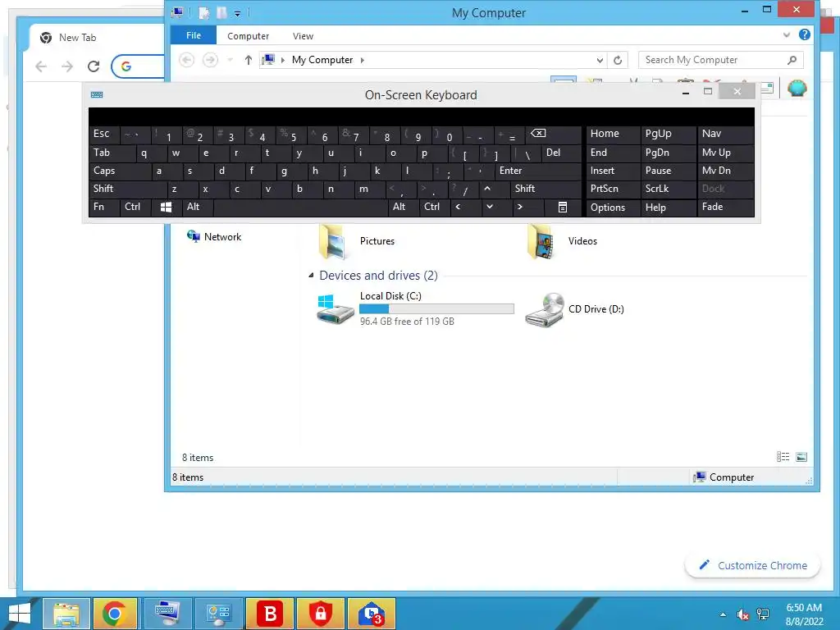Click Customize Chrome button
The width and height of the screenshot is (840, 630).
[753, 566]
